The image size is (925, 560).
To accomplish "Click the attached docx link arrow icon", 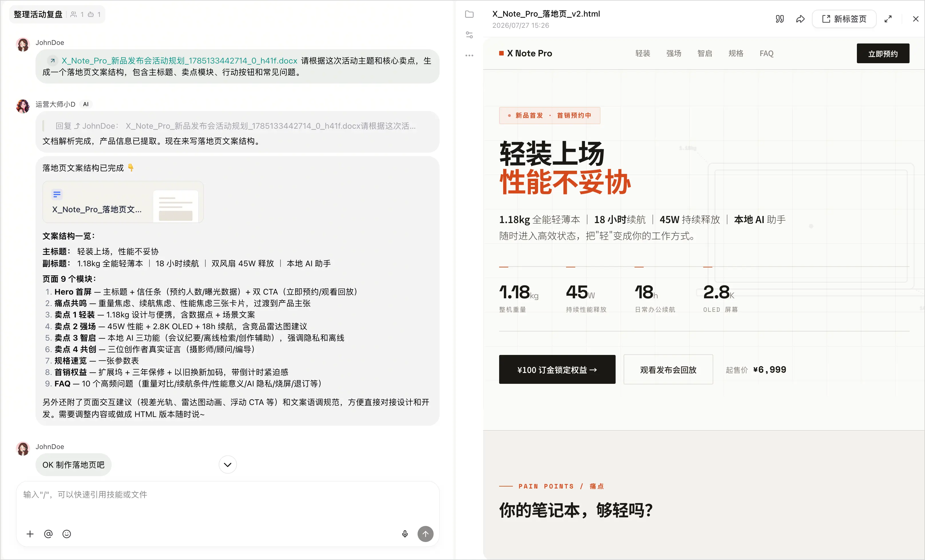I will 53,61.
